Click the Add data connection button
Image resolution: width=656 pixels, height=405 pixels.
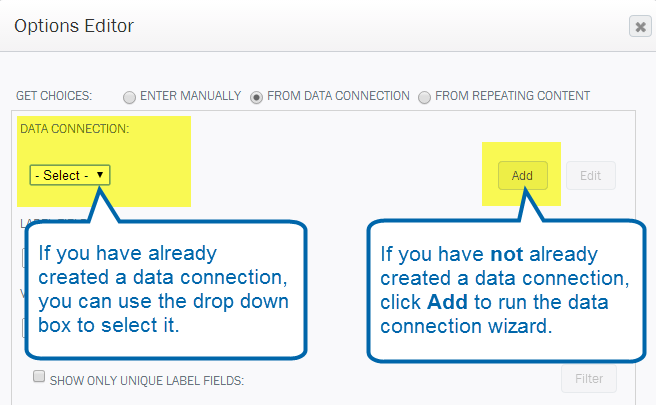tap(523, 175)
